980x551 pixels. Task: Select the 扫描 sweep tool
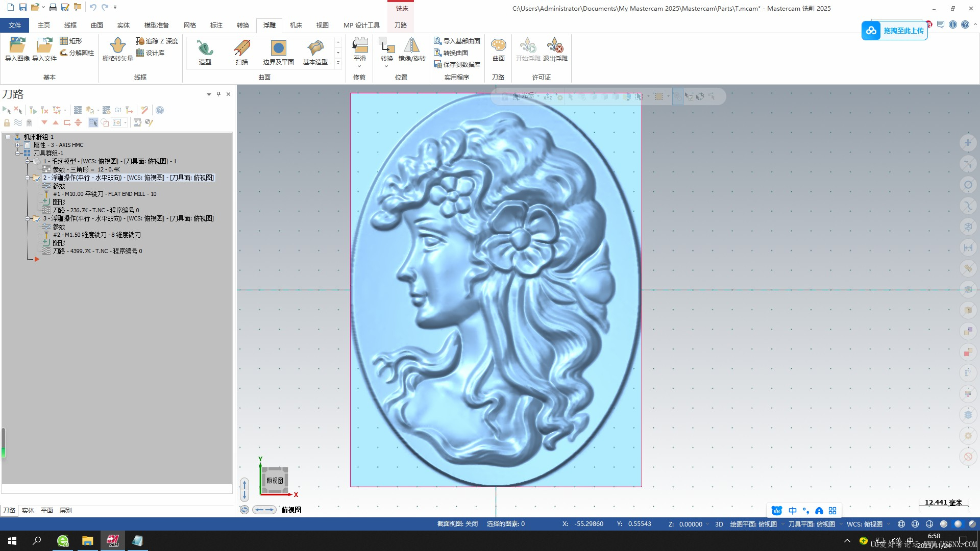click(x=241, y=48)
